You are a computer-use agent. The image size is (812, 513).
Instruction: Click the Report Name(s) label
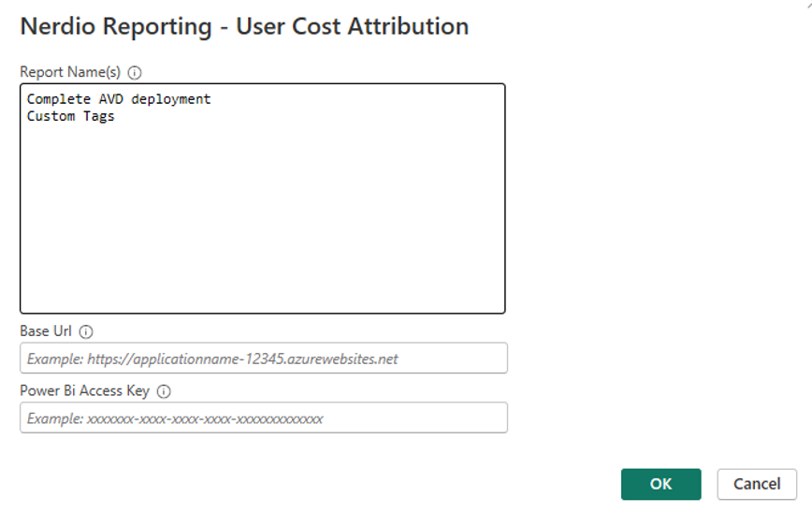pyautogui.click(x=70, y=72)
